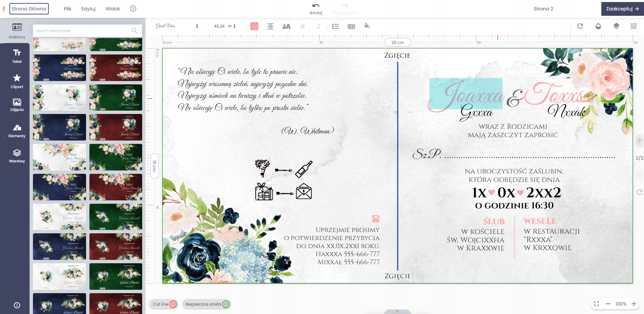Open the Szablony templates panel
The height and width of the screenshot is (314, 644).
tap(17, 31)
